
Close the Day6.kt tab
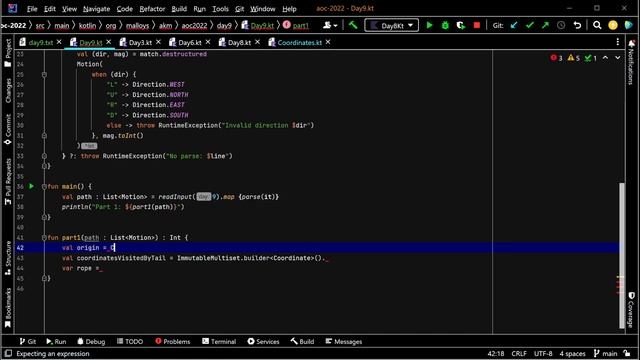(208, 42)
